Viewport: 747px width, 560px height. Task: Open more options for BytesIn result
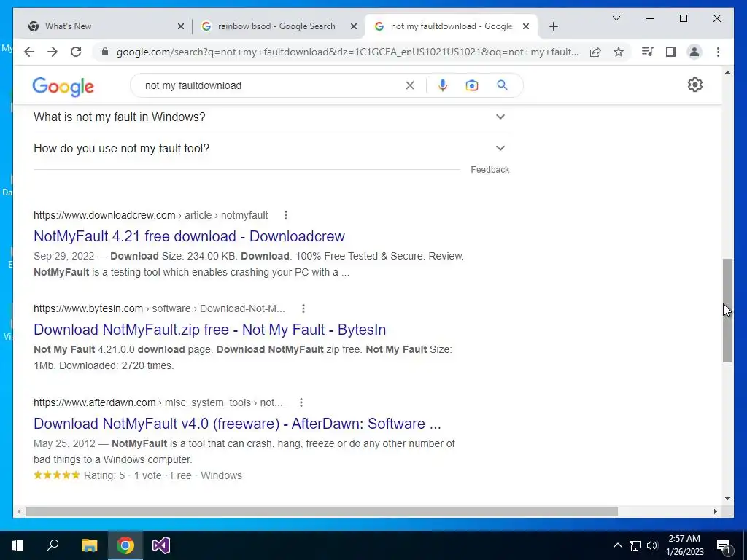click(303, 308)
